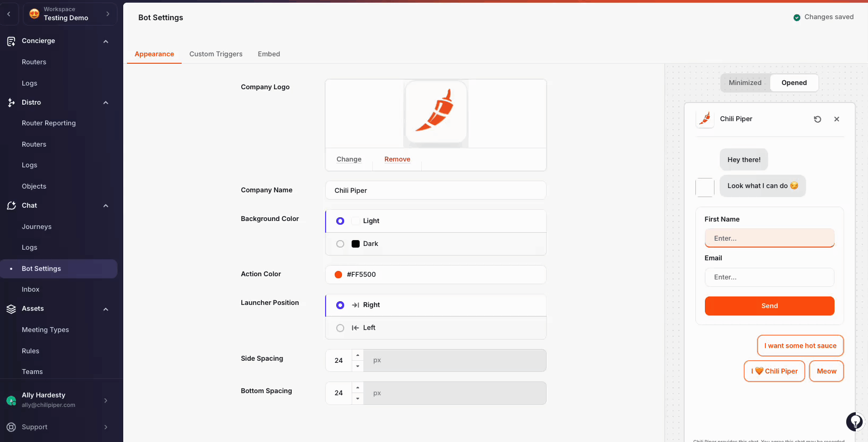
Task: Click the Assets layers icon
Action: tap(11, 309)
